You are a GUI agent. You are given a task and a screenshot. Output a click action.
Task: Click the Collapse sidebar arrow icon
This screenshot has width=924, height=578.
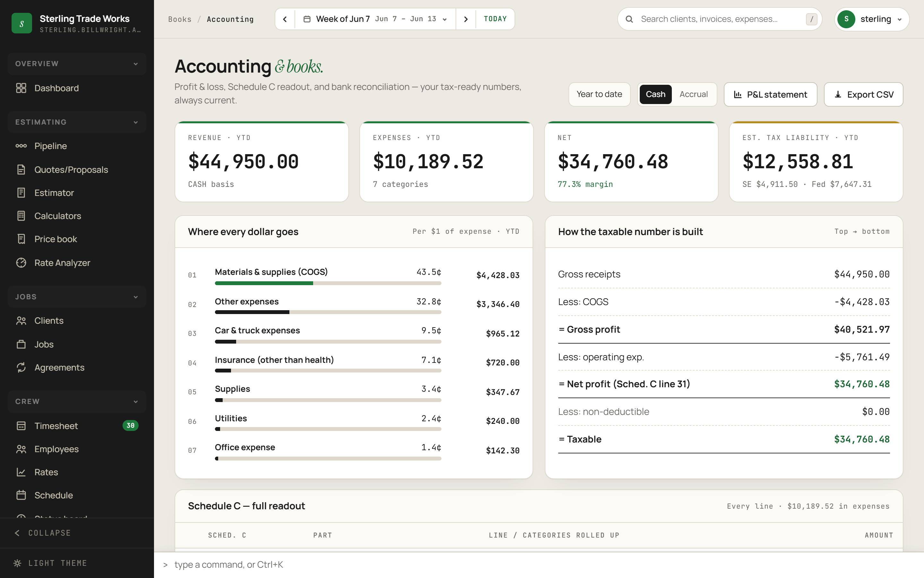click(17, 533)
